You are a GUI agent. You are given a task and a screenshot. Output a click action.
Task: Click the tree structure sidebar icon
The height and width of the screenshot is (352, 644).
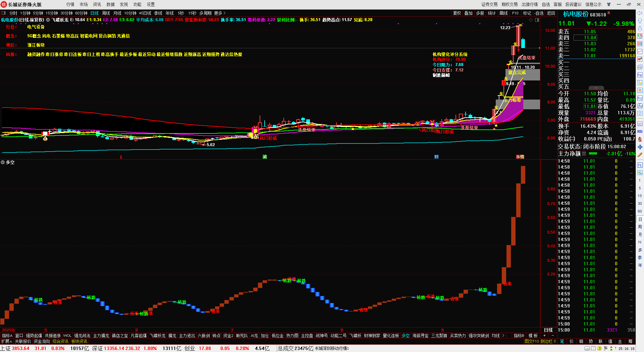point(640,82)
